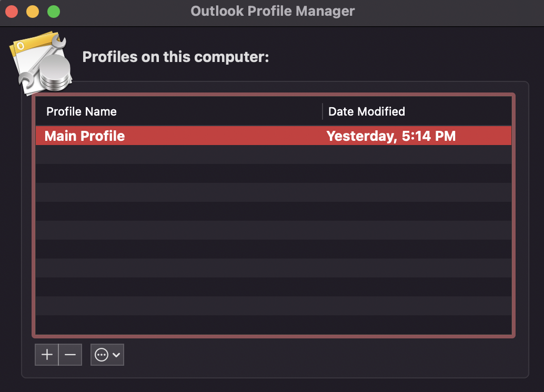Open the ellipsis circle action menu
The width and height of the screenshot is (544, 392).
[x=101, y=355]
